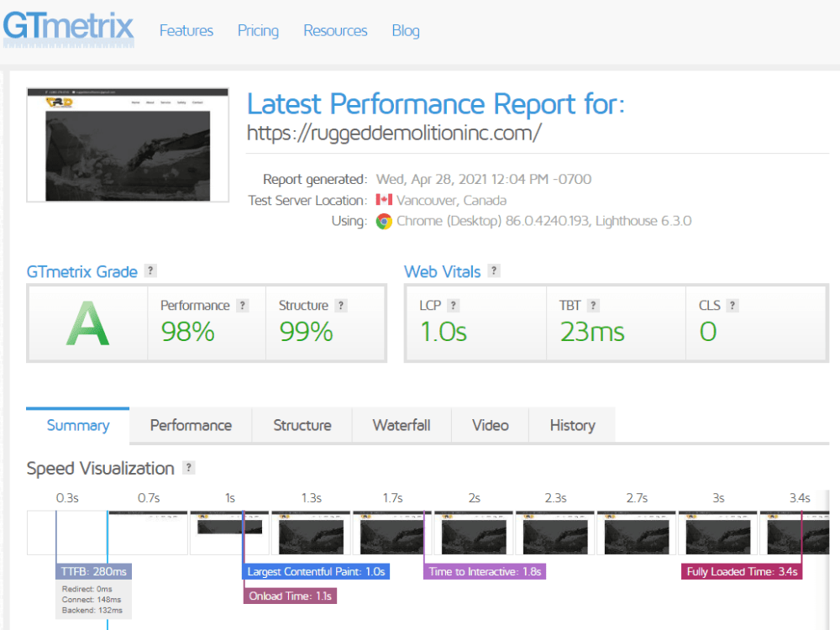Screen dimensions: 840x630
Task: Open the Video tab
Action: [x=491, y=425]
